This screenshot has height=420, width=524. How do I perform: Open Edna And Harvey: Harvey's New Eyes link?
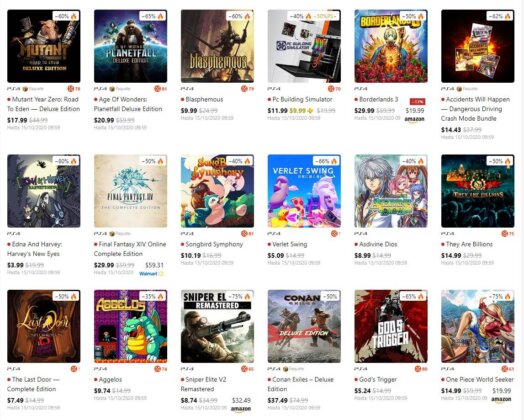tap(34, 249)
